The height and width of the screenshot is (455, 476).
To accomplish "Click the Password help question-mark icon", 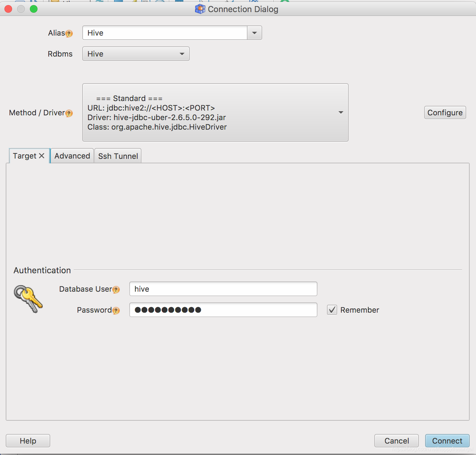I will [116, 311].
